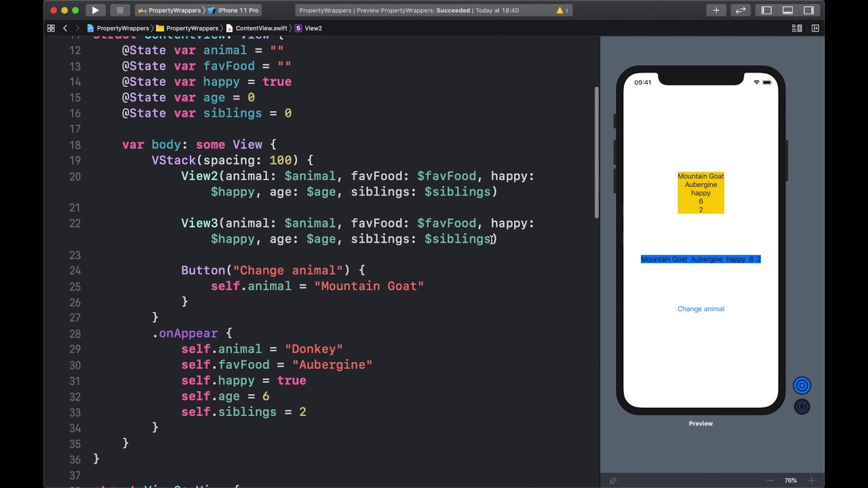Place cursor on "Donkey" string
The width and height of the screenshot is (868, 488).
314,349
